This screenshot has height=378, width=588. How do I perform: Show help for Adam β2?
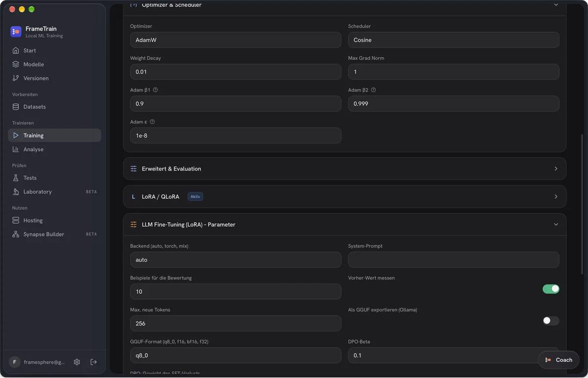[x=373, y=90]
